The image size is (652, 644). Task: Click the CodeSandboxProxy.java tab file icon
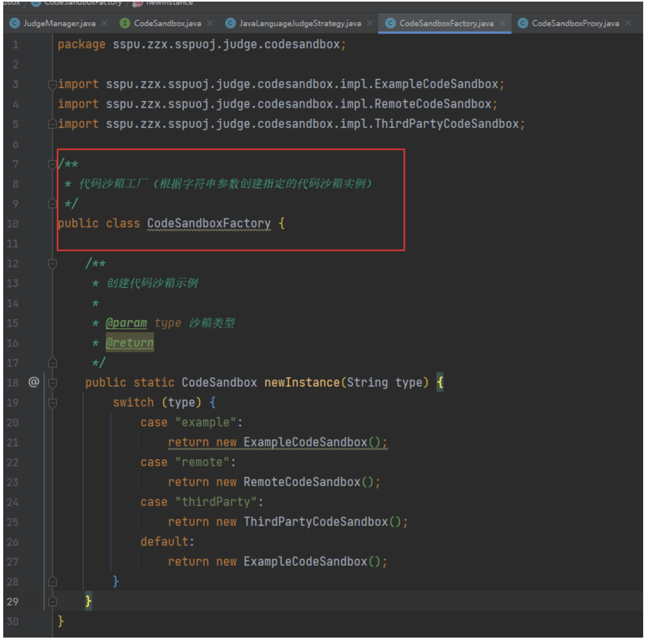pyautogui.click(x=523, y=23)
